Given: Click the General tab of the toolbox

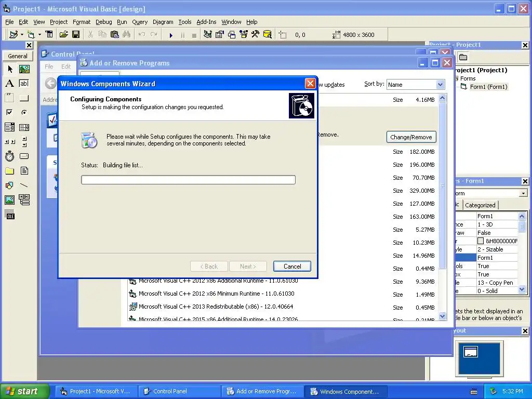Looking at the screenshot, I should point(18,56).
